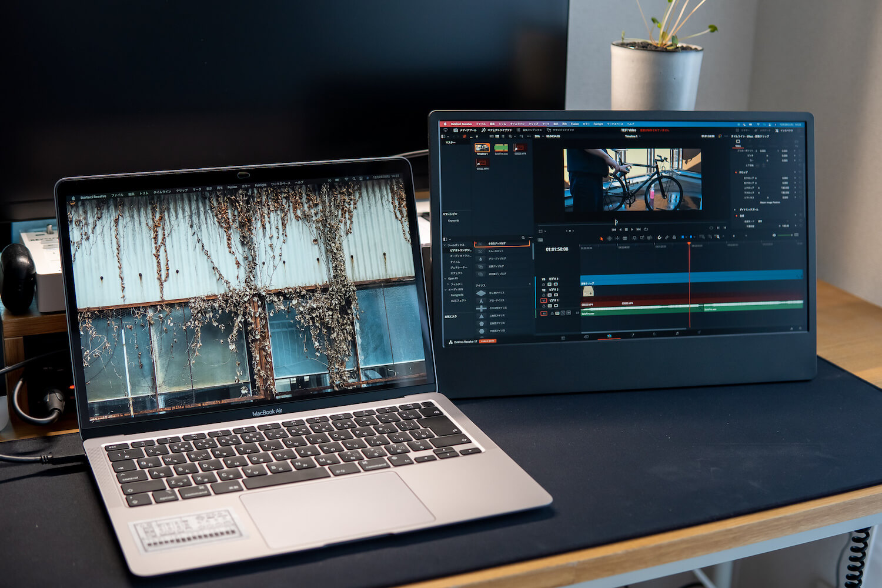Screen dimensions: 882x588
Task: Click the viewer stop button
Action: click(626, 229)
